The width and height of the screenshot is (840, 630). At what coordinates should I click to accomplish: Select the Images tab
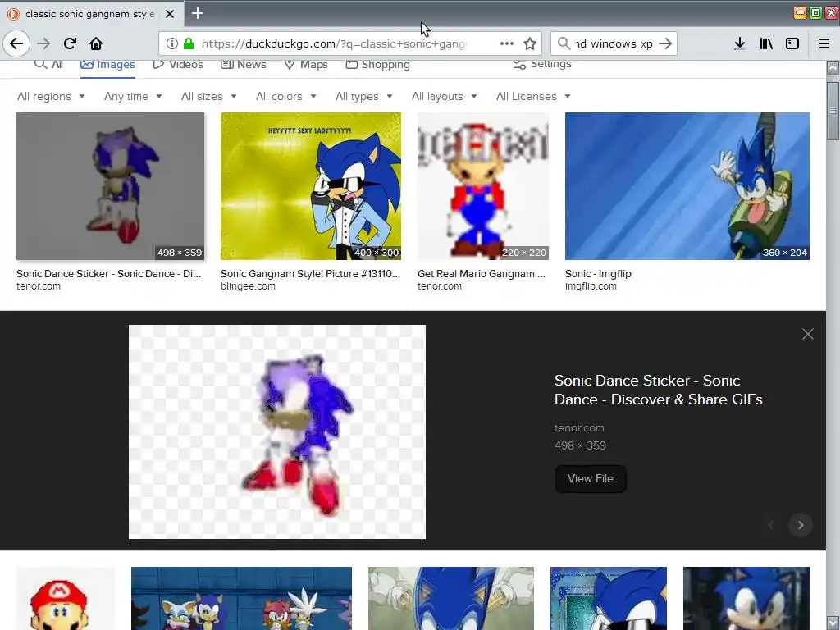[x=107, y=64]
